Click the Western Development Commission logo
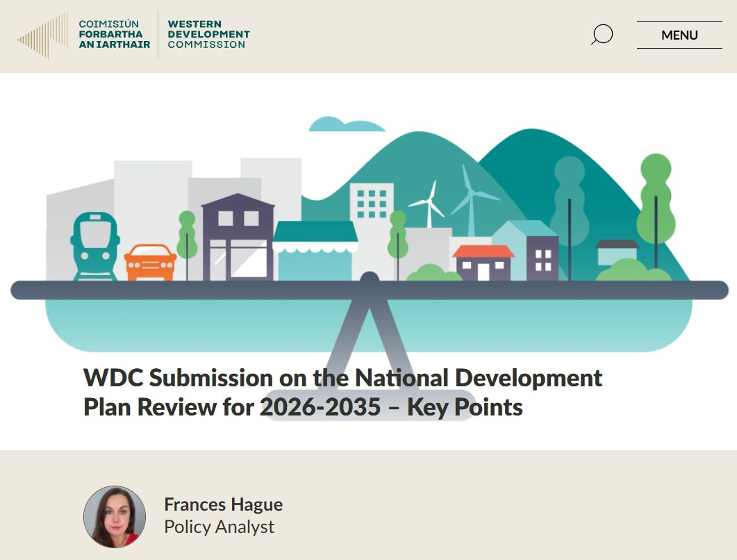Viewport: 737px width, 560px height. (x=133, y=34)
